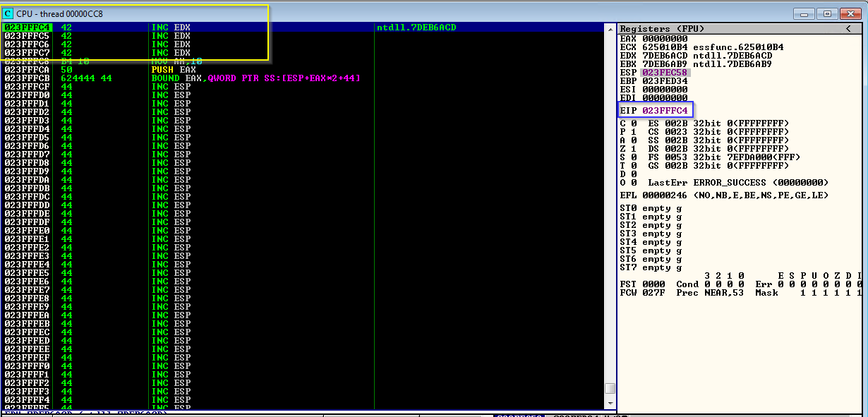Screen dimensions: 868x417
Task: Restore down the CPU window
Action: point(827,13)
